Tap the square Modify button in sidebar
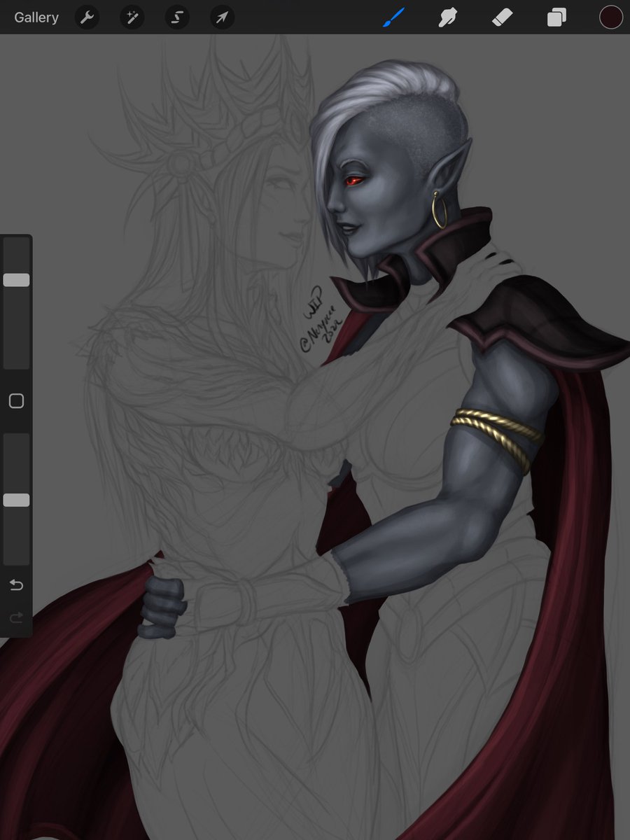630x840 pixels. 16,401
